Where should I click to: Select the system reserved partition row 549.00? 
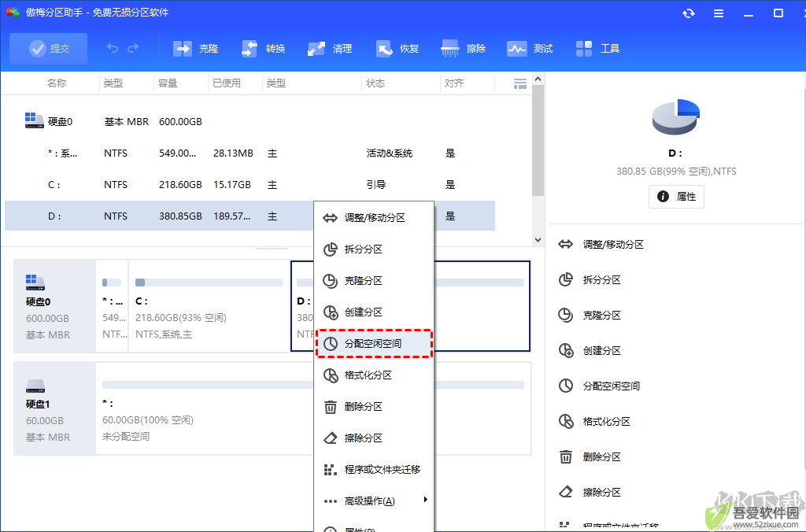(250, 153)
